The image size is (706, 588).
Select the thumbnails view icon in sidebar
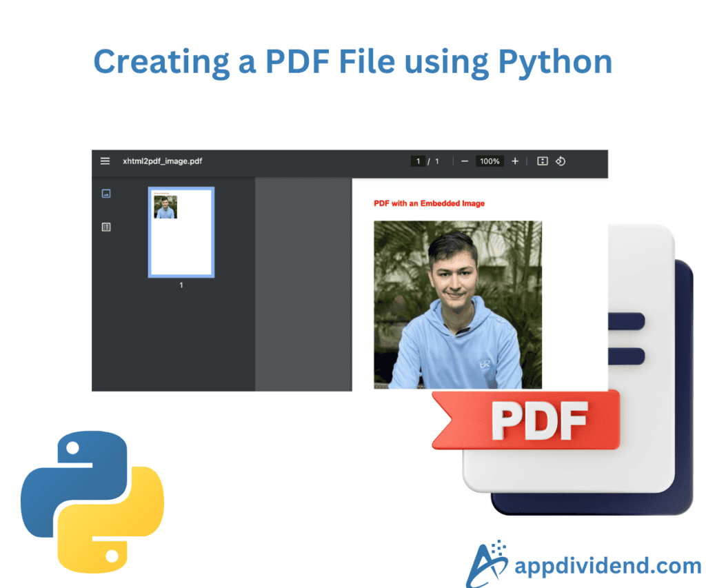pos(105,194)
